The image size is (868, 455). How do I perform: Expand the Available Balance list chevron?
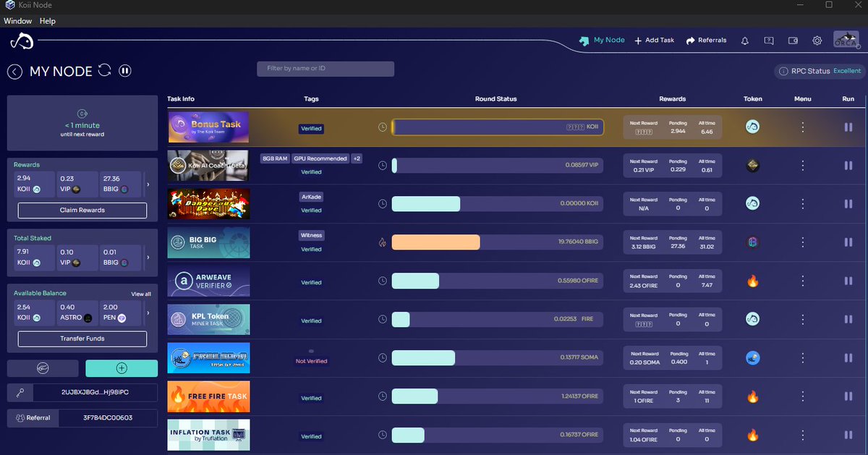[x=148, y=312]
